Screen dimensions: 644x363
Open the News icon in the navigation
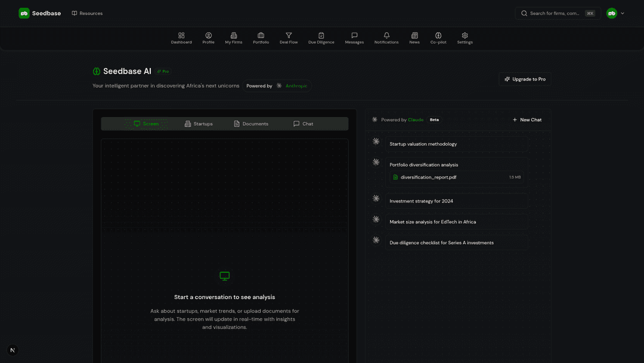pos(414,38)
